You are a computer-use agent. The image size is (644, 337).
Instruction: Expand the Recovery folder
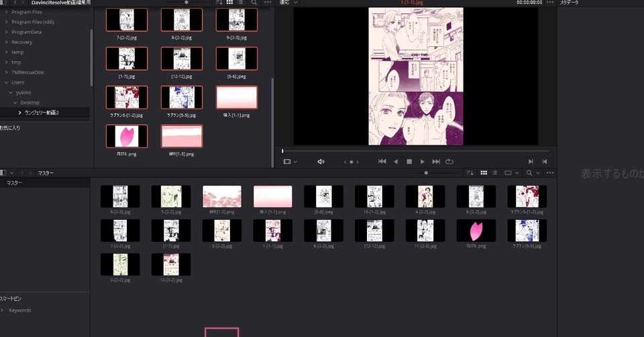click(6, 42)
